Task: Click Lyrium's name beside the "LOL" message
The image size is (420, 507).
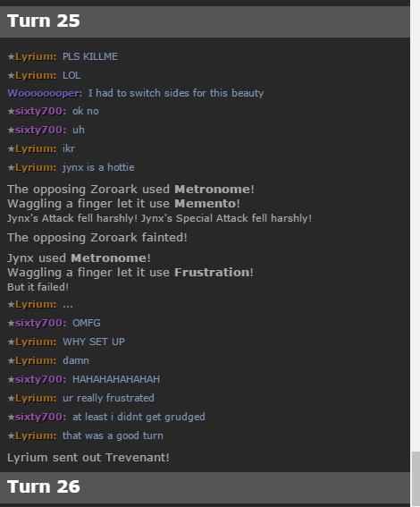Action: tap(36, 75)
